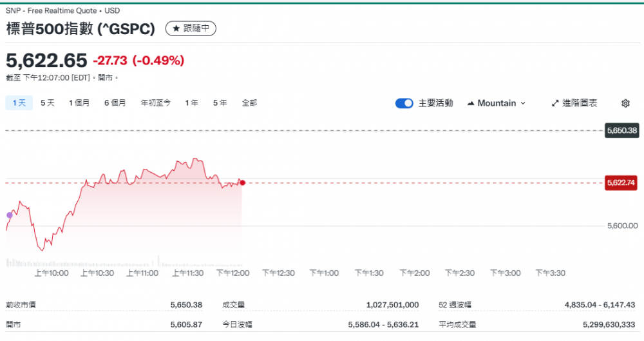Image resolution: width=644 pixels, height=341 pixels.
Task: Select the 1個月 range tab
Action: pyautogui.click(x=79, y=102)
